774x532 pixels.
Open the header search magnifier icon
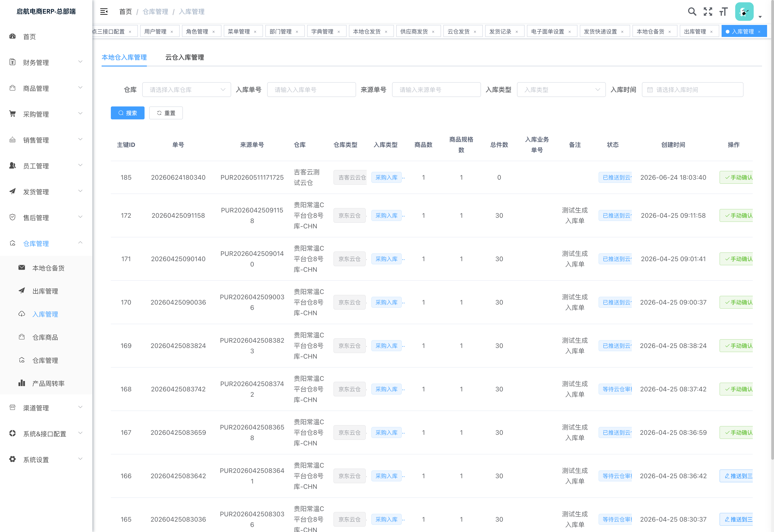click(x=692, y=12)
